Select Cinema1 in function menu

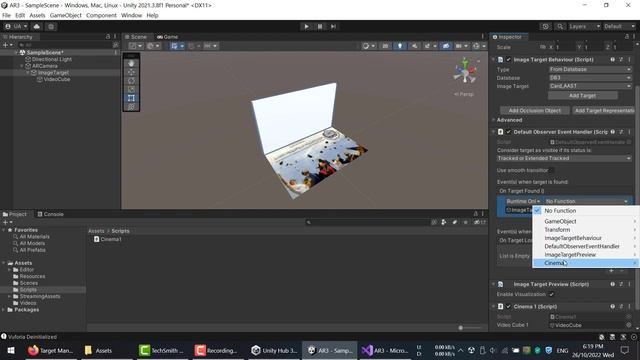(585, 263)
